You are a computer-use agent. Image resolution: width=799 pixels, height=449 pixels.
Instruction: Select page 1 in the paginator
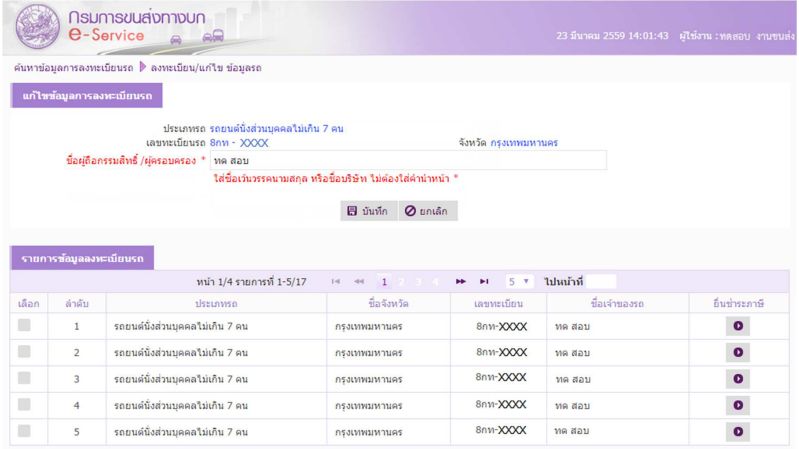384,282
